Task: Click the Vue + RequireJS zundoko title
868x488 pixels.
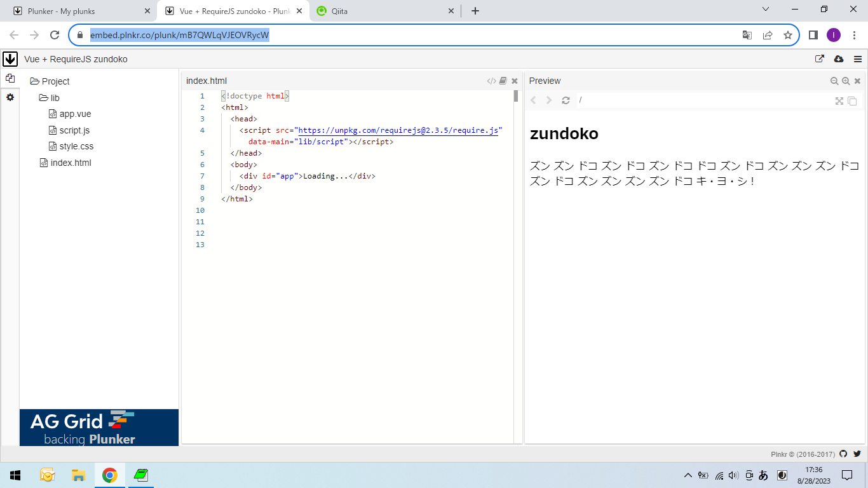Action: coord(76,59)
